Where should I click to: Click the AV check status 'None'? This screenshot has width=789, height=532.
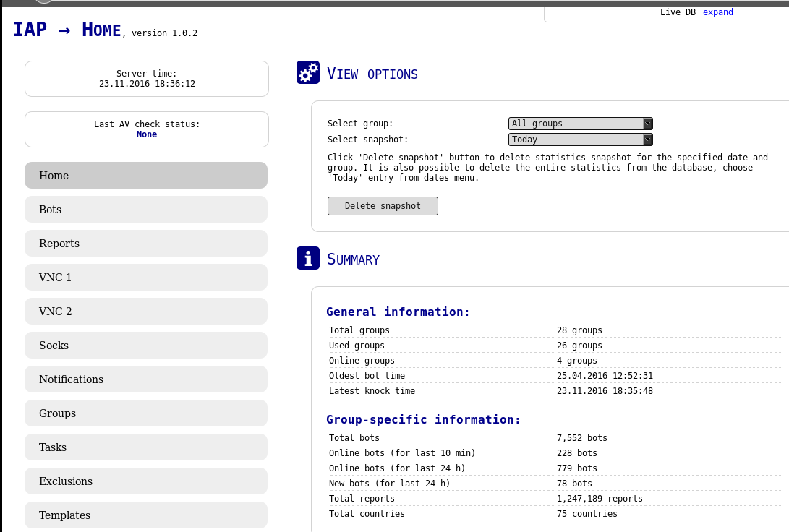146,134
